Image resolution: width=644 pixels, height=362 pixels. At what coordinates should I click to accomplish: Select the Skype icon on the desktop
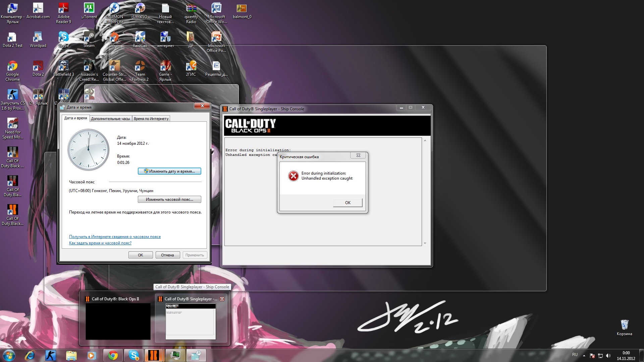[x=63, y=40]
